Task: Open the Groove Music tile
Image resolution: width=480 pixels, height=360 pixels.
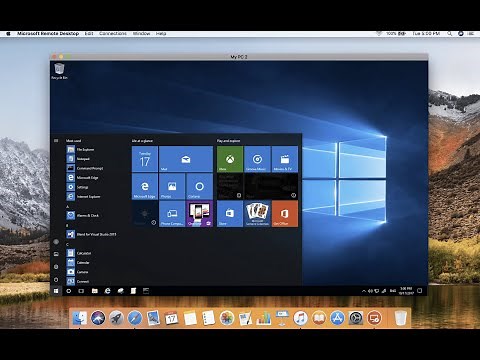Action: click(257, 159)
